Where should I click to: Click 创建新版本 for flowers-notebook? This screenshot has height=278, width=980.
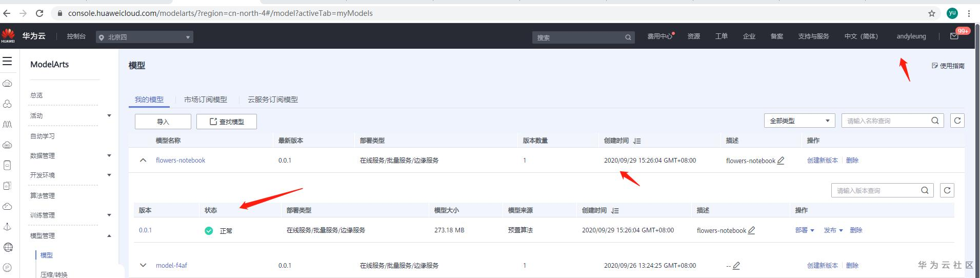coord(823,161)
